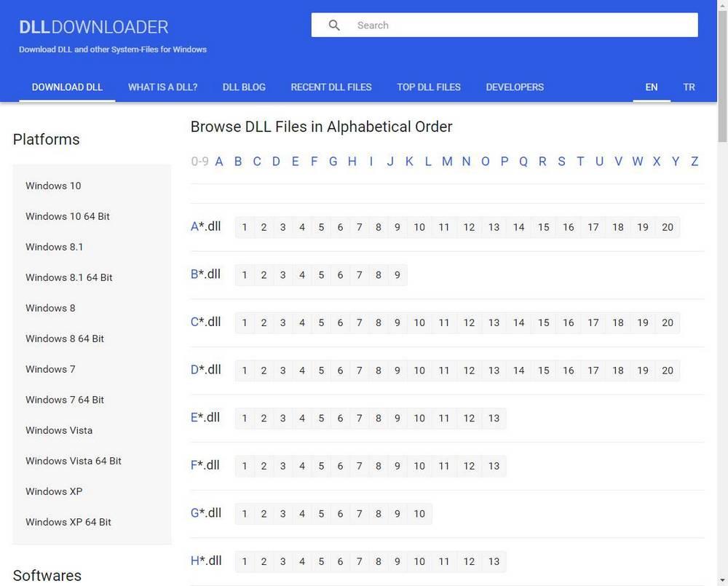Jump to letter K in alphabet index
Image resolution: width=728 pixels, height=586 pixels.
coord(409,162)
